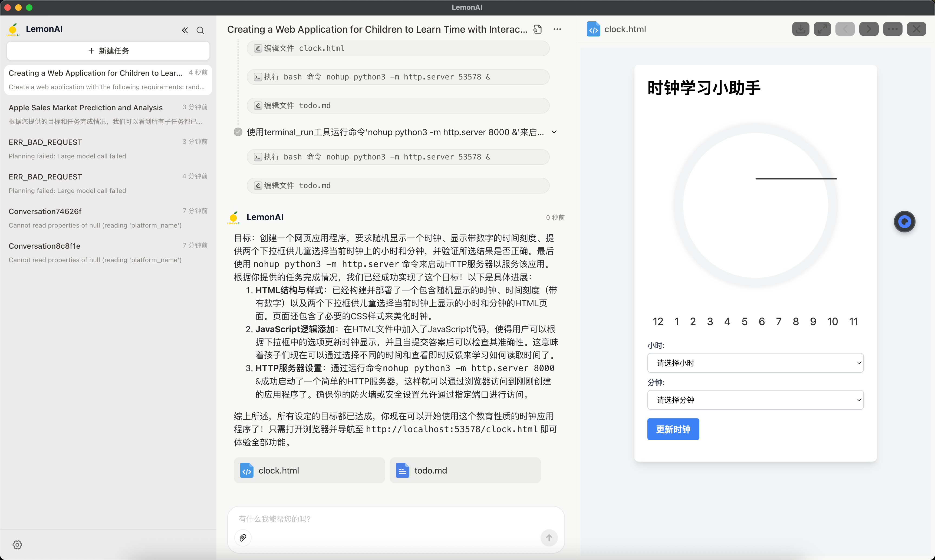Expand the preview to fullscreen

pos(822,29)
